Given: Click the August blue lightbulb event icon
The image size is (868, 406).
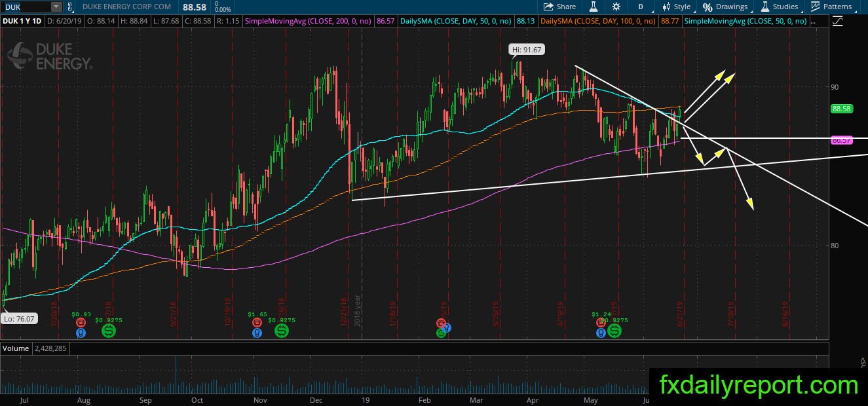Looking at the screenshot, I should point(81,333).
